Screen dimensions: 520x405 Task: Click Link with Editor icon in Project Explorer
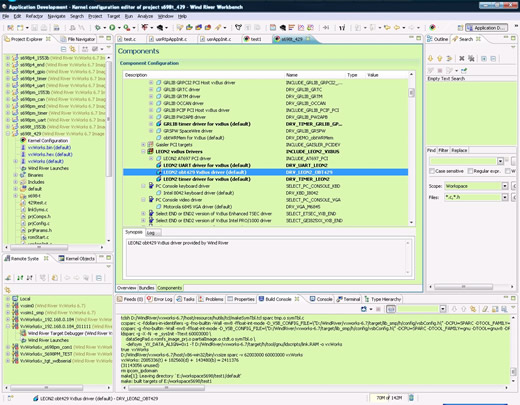(x=72, y=49)
